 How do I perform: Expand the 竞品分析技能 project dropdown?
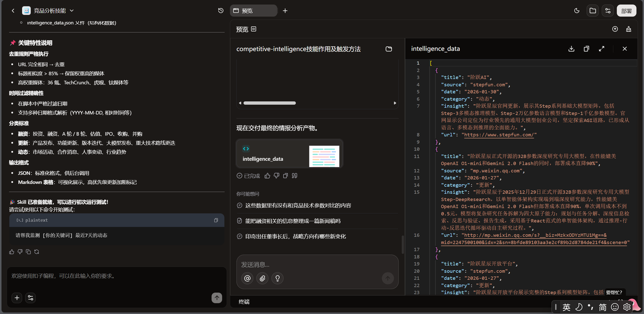71,11
